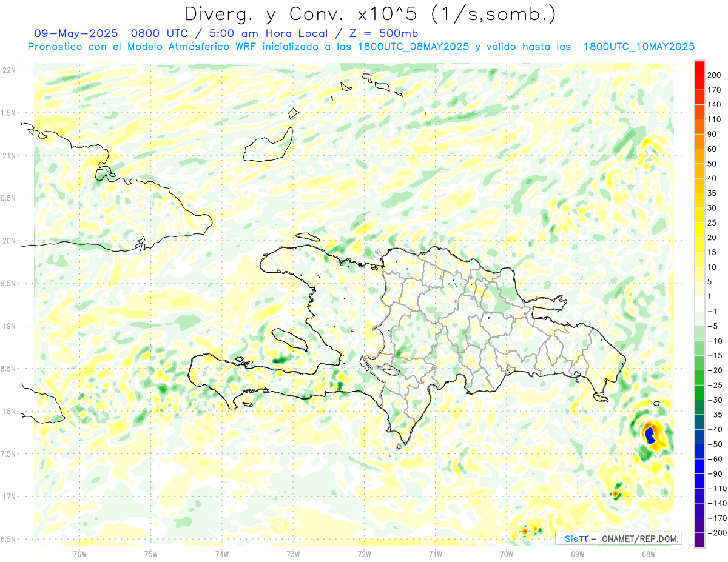
Task: Click the colorbar value '25'
Action: click(712, 222)
